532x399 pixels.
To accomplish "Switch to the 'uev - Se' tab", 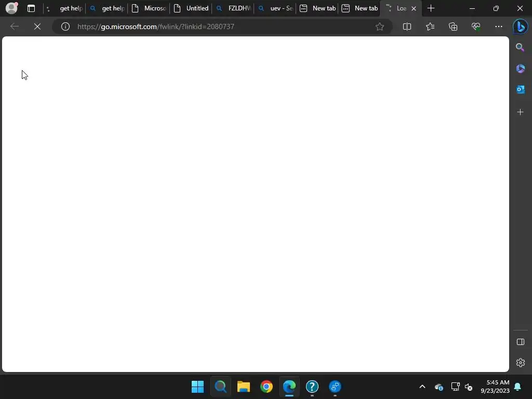I will coord(275,8).
